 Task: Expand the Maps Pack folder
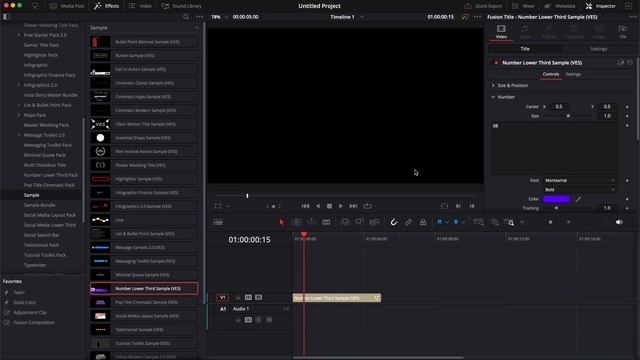(19, 115)
